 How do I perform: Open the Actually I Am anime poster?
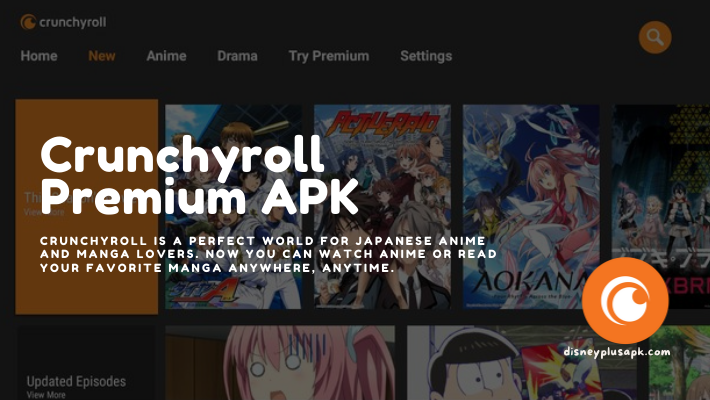click(383, 207)
